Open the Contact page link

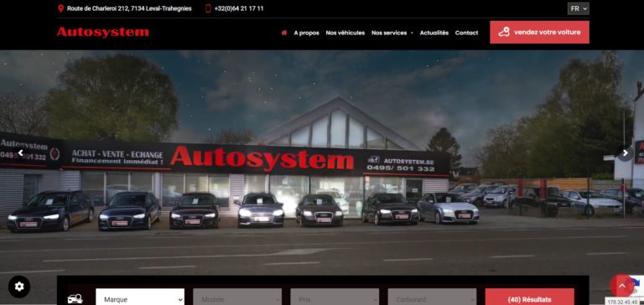click(x=466, y=33)
